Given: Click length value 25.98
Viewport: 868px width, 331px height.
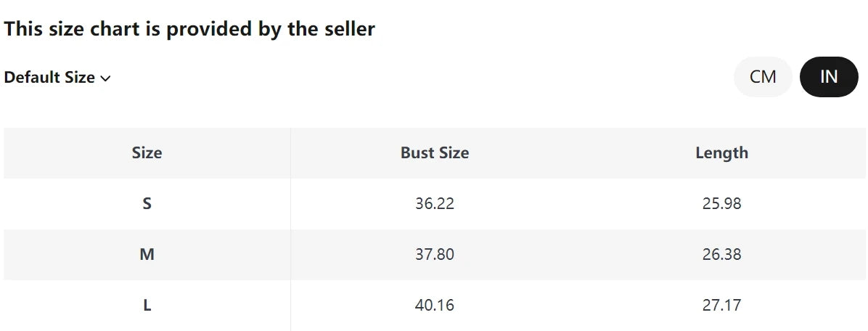Looking at the screenshot, I should pos(721,204).
